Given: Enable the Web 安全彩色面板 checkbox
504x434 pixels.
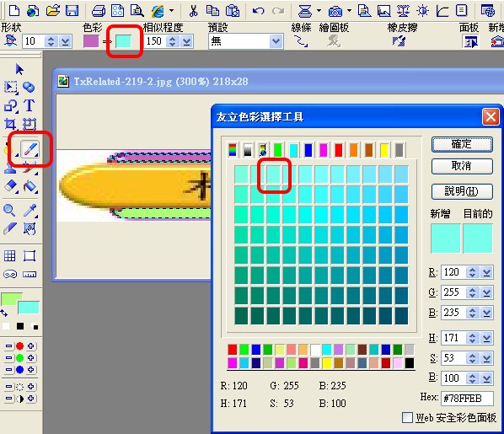Looking at the screenshot, I should click(x=407, y=418).
